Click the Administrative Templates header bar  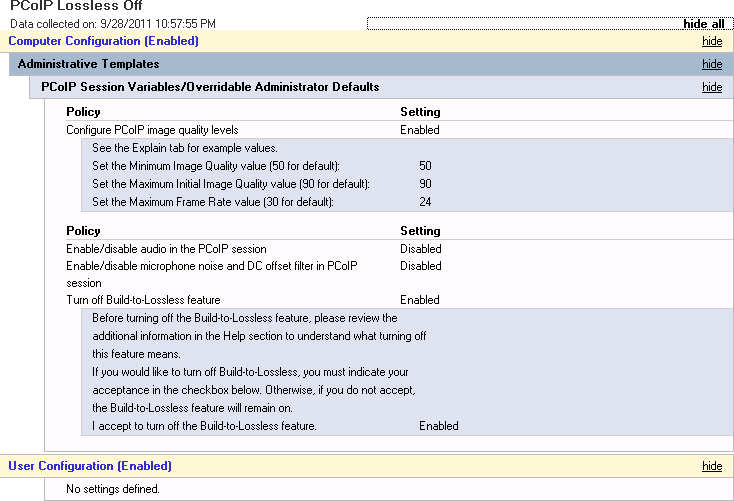tap(371, 64)
